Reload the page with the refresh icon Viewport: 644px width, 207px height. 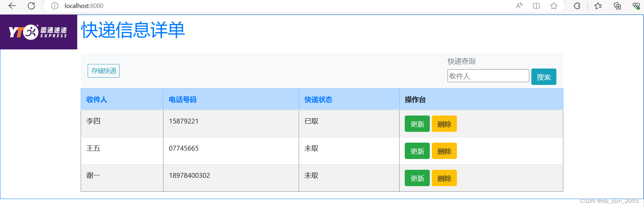click(x=31, y=6)
